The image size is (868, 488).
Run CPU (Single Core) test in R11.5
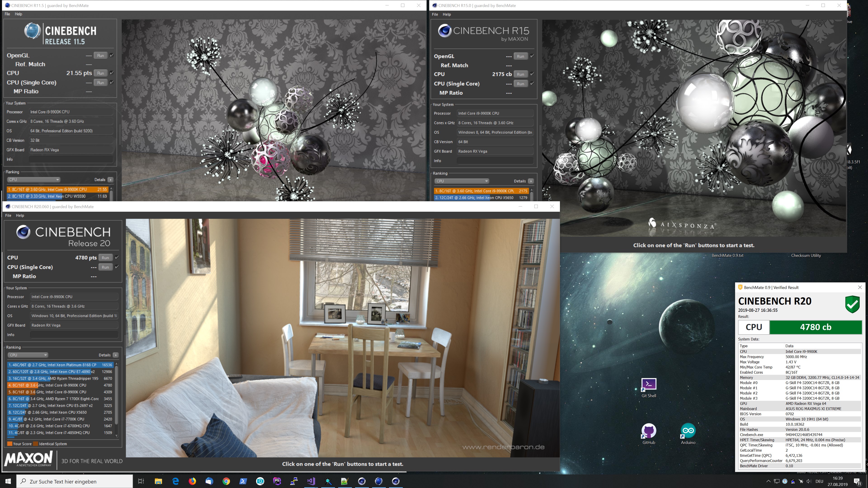100,82
